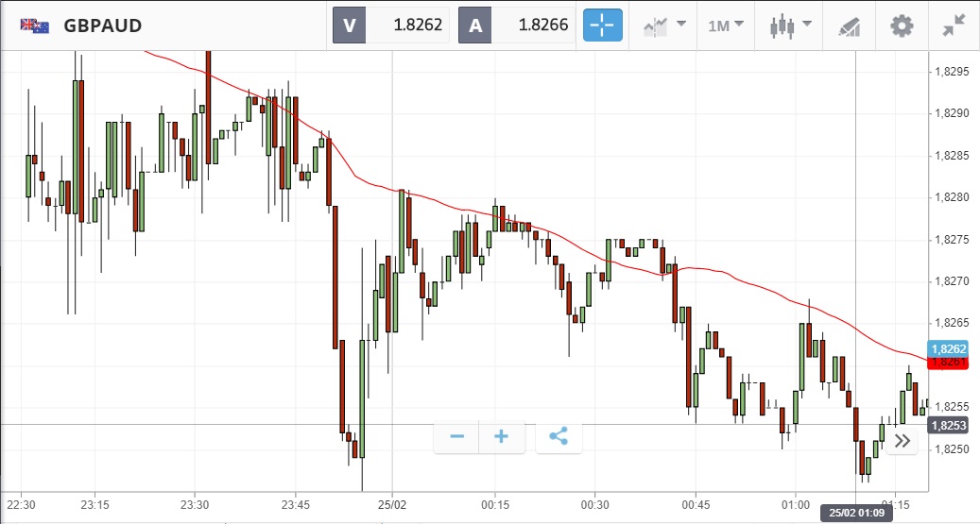The width and height of the screenshot is (980, 524).
Task: Zoom in the chart with plus button
Action: 502,437
